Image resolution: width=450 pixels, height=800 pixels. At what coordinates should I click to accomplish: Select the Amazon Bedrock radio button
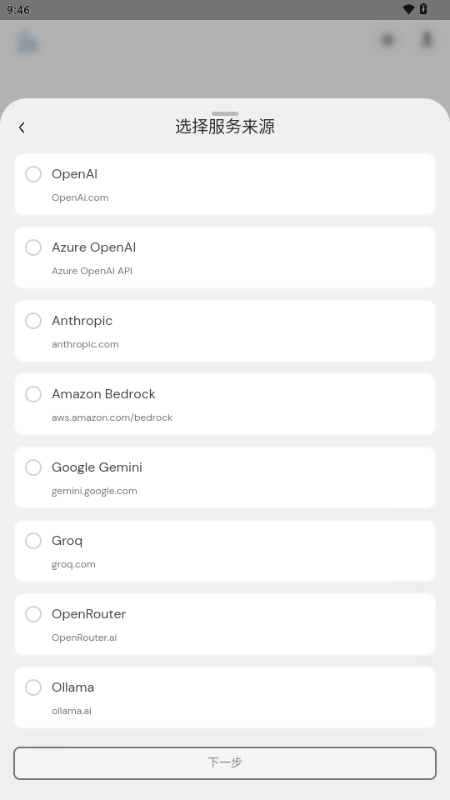(33, 394)
